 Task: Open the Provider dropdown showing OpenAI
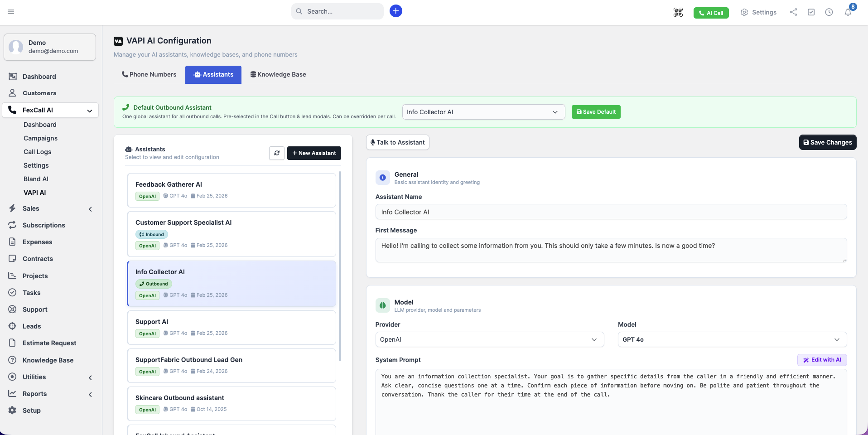(x=489, y=339)
